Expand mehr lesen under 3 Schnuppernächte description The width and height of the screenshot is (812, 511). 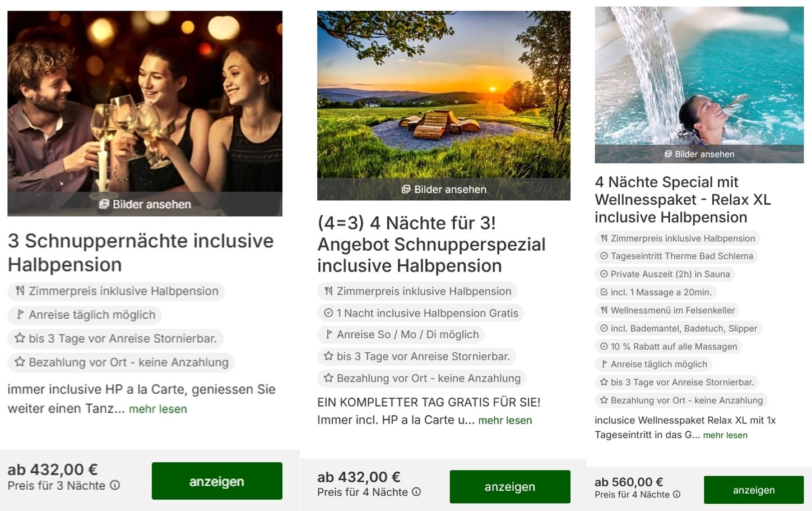click(158, 409)
